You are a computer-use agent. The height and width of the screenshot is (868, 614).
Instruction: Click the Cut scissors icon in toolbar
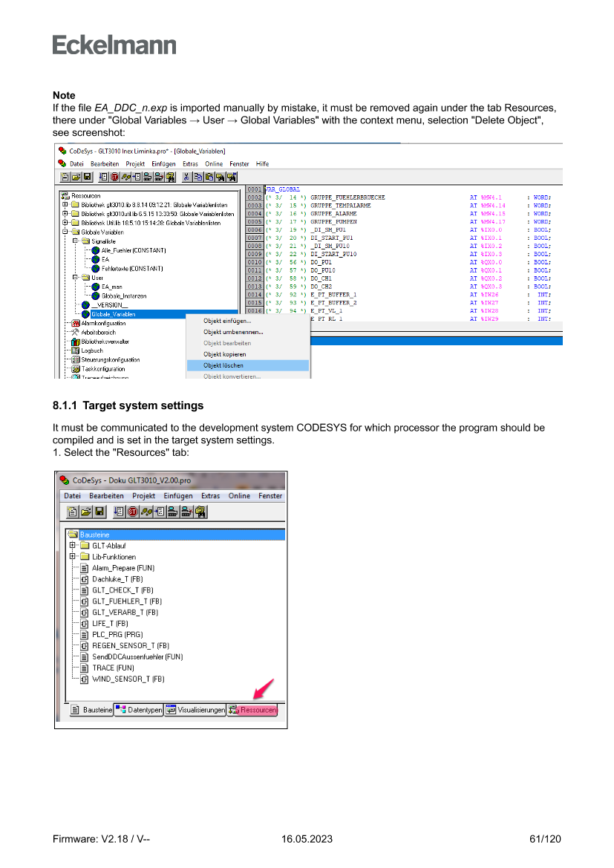[x=186, y=177]
